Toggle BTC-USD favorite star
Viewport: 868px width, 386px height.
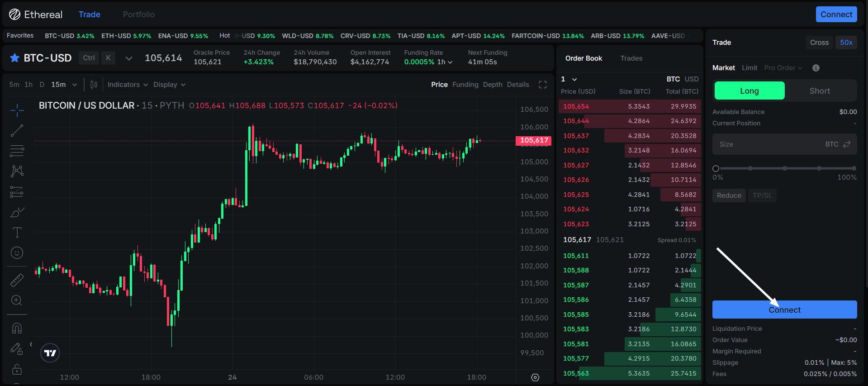[x=15, y=58]
